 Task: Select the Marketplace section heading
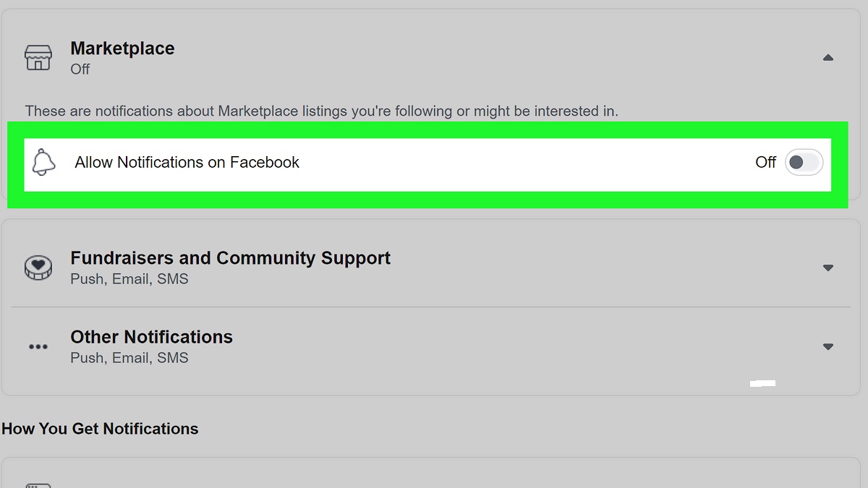pos(122,48)
